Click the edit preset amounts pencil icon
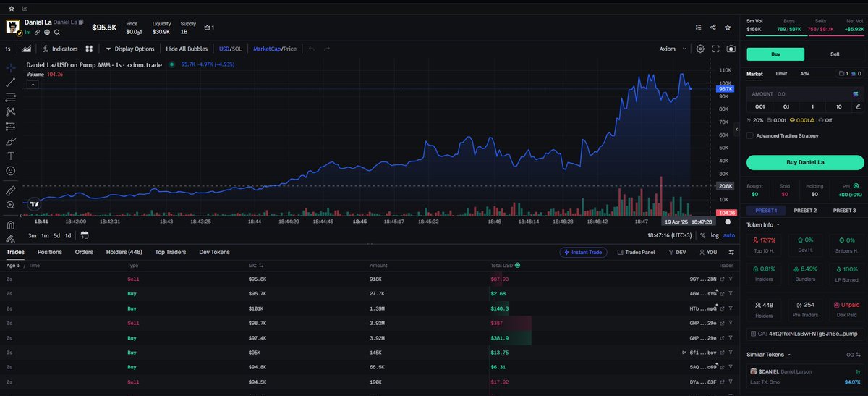868x396 pixels. pos(858,106)
